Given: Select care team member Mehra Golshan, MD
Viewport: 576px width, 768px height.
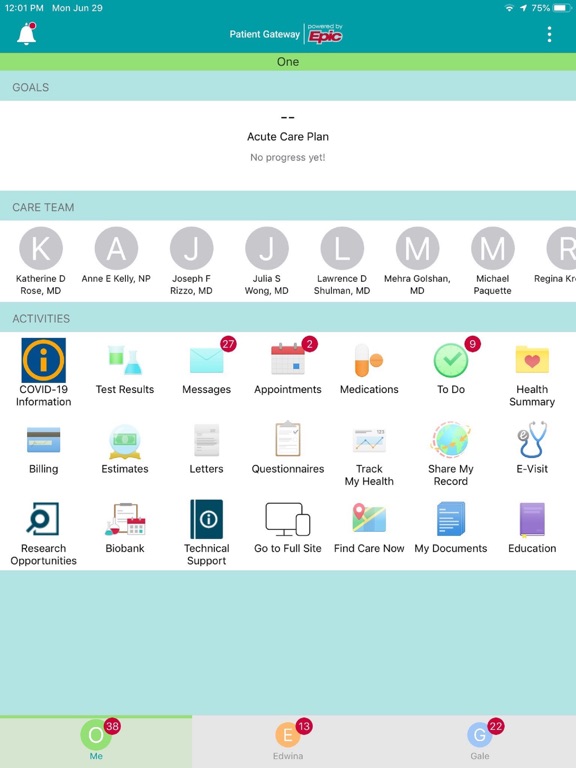Looking at the screenshot, I should [x=417, y=261].
